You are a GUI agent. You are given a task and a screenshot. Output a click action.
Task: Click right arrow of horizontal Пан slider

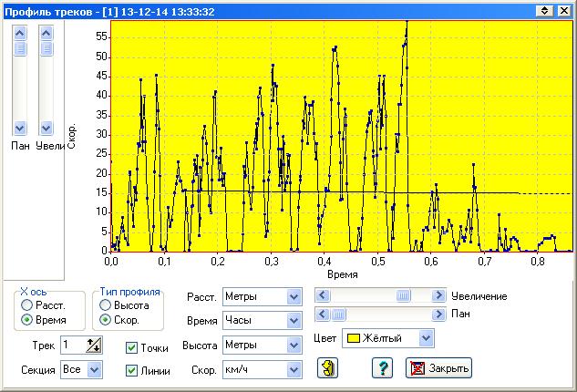(x=440, y=314)
